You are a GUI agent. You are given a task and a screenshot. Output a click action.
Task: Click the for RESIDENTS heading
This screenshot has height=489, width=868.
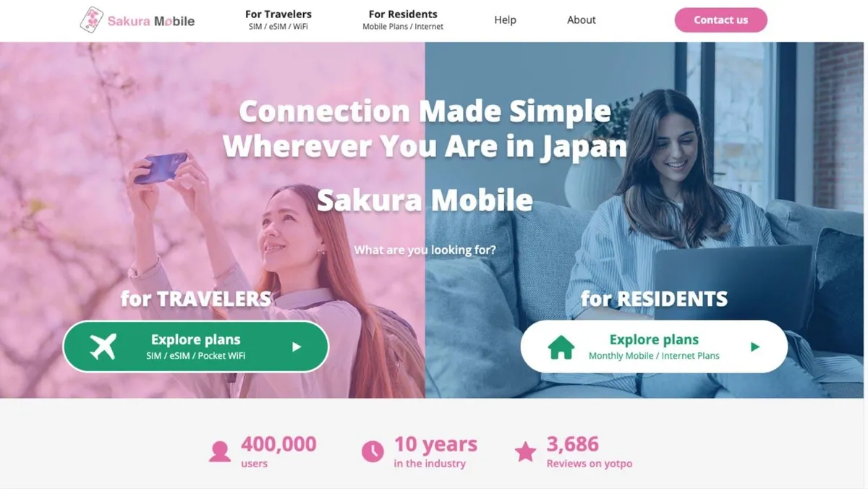[654, 298]
